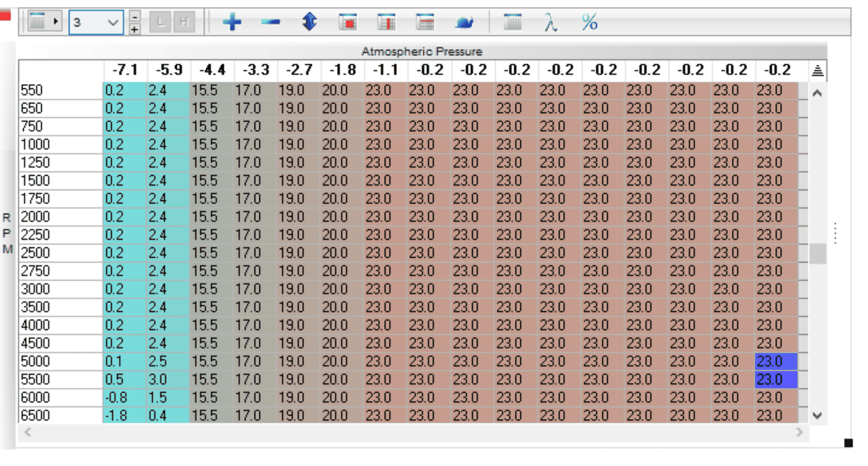The width and height of the screenshot is (868, 466).
Task: Click the vertical dots splitter handle
Action: [835, 233]
